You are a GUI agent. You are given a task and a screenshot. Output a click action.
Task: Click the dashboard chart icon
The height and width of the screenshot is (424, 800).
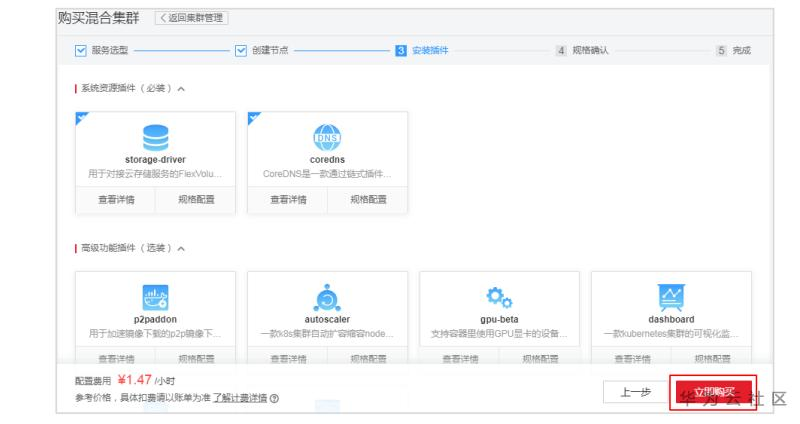click(671, 297)
